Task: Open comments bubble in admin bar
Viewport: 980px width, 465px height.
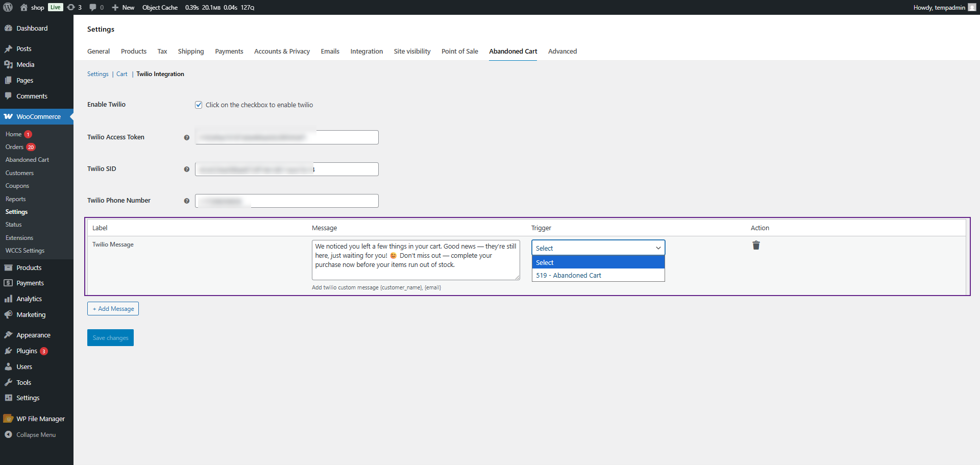Action: tap(93, 7)
